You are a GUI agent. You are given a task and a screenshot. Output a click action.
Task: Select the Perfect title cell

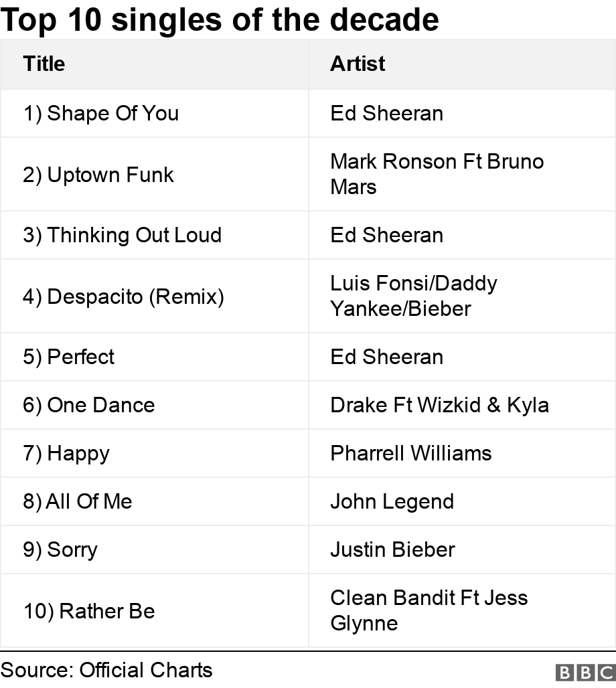click(x=69, y=357)
